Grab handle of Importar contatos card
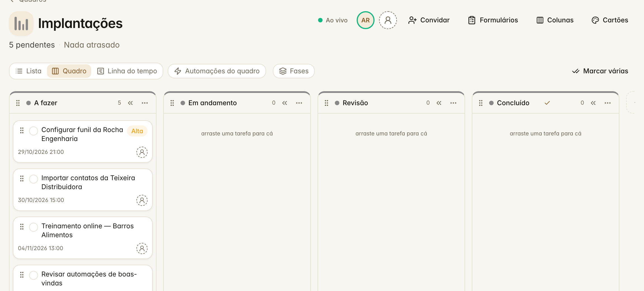 click(22, 179)
